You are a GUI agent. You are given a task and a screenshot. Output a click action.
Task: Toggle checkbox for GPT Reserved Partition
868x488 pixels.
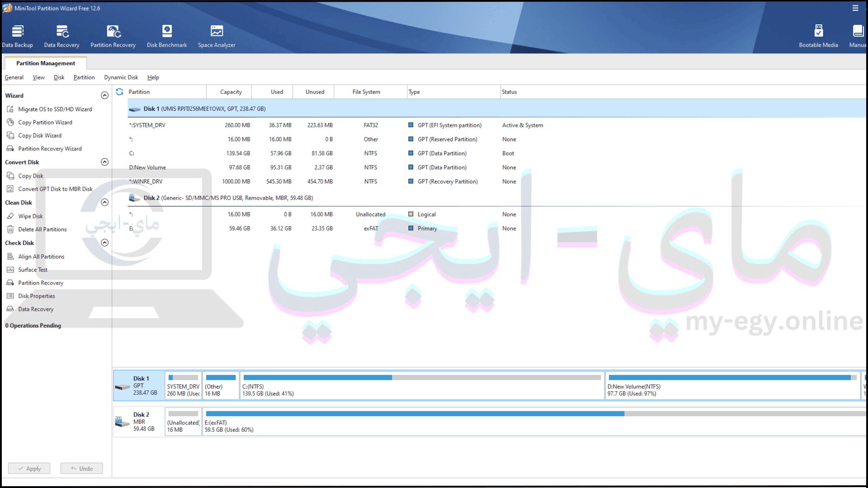[x=411, y=139]
